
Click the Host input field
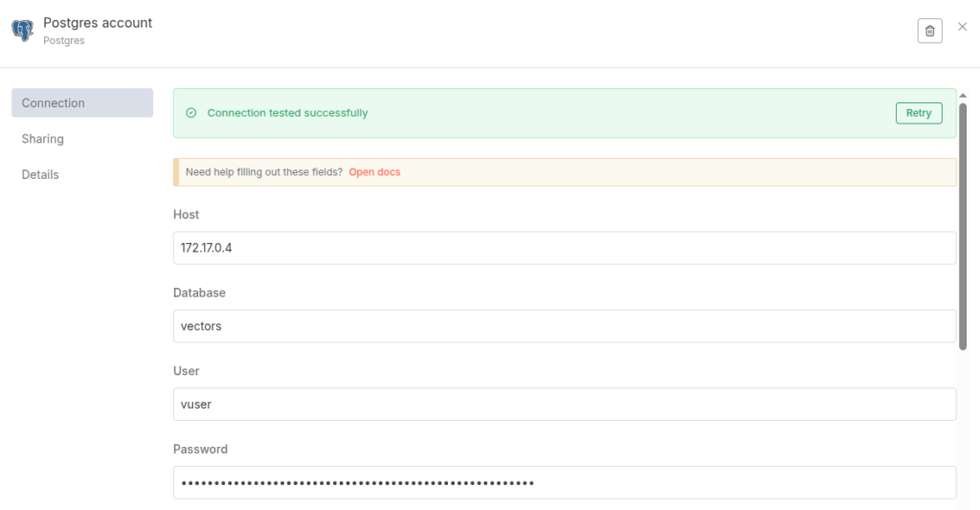click(x=565, y=248)
